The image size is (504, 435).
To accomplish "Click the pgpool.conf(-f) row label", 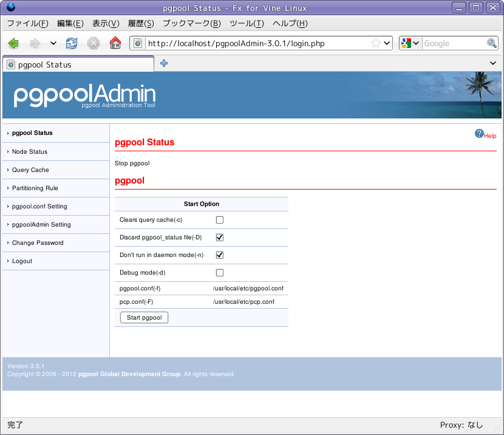I will [x=140, y=289].
